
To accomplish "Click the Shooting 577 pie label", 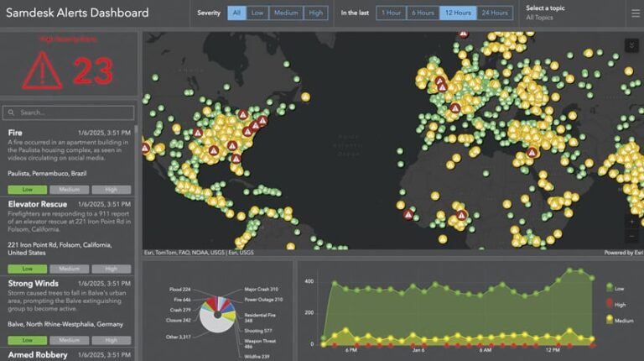I will pos(258,331).
